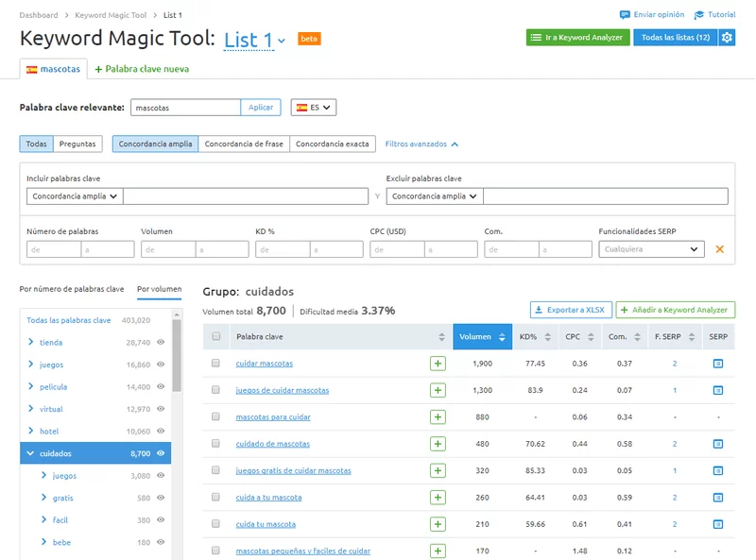This screenshot has height=560, width=756.
Task: Toggle eye visibility for the cuidados group
Action: pos(161,453)
